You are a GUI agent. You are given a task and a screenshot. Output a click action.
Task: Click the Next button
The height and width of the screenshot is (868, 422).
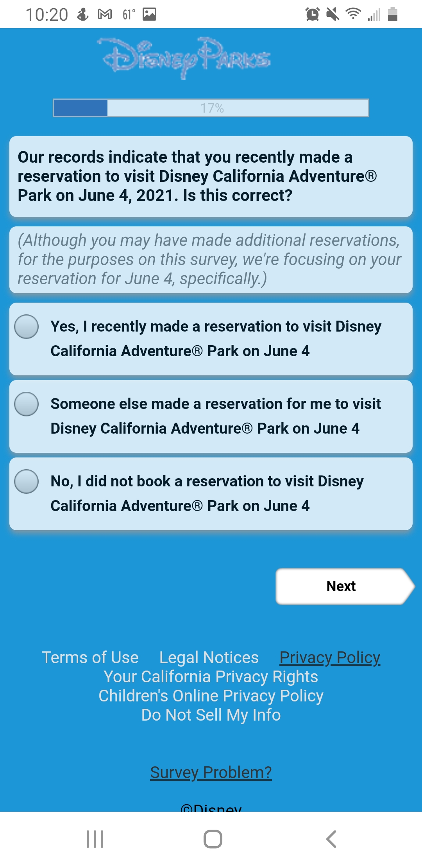(345, 586)
